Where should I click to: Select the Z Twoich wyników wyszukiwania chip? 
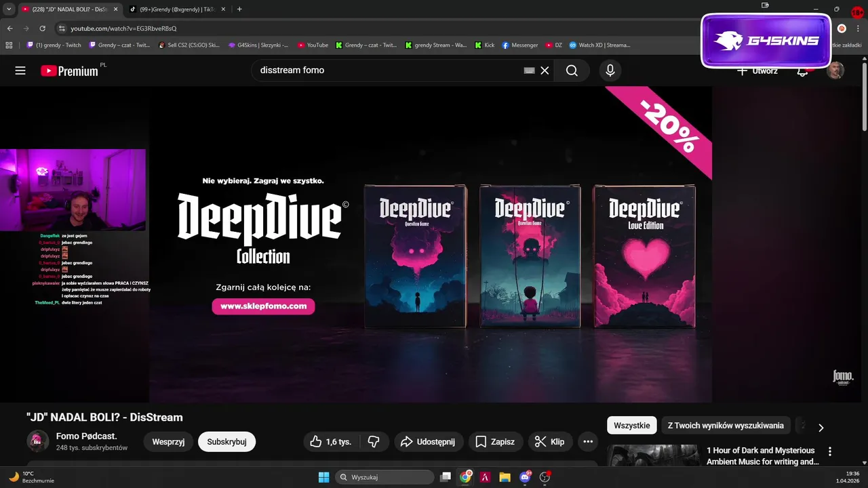point(726,426)
